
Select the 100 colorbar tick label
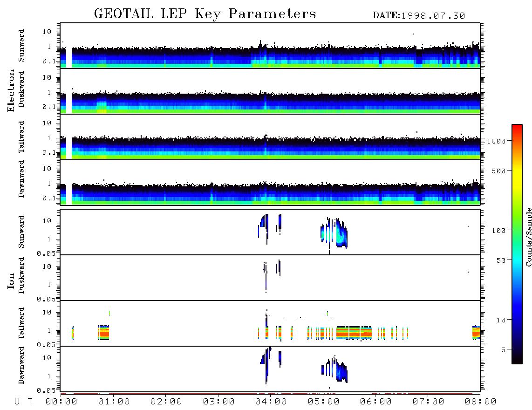coord(498,231)
